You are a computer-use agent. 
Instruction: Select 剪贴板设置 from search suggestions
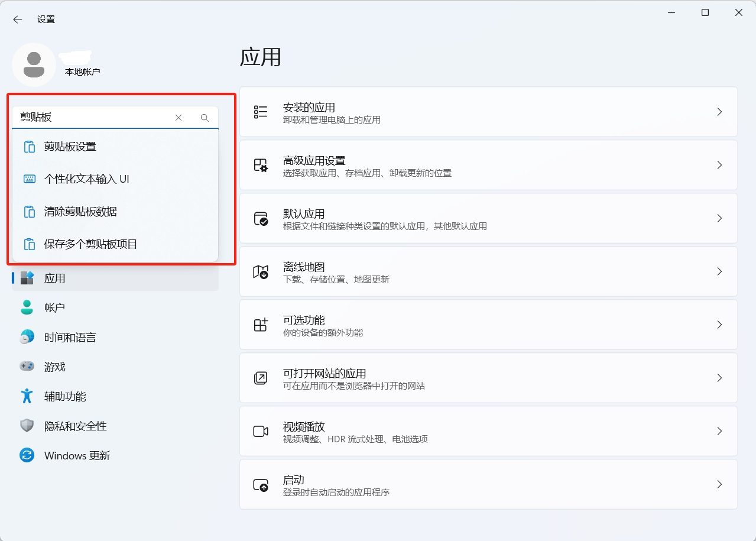(70, 147)
